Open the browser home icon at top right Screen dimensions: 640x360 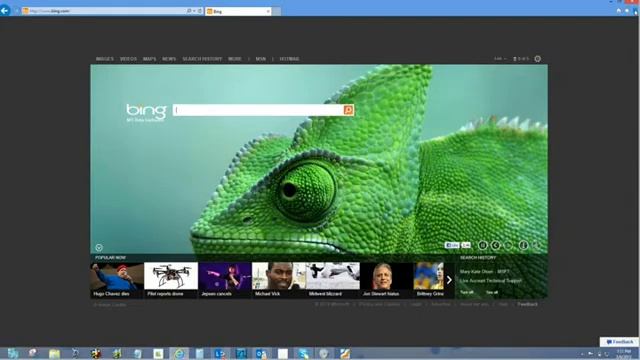[619, 11]
